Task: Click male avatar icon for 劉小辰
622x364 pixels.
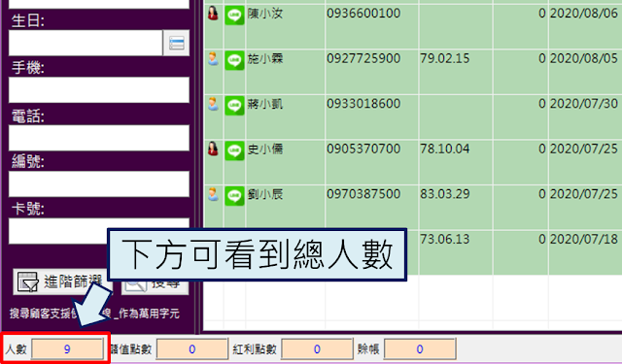Action: pyautogui.click(x=213, y=194)
